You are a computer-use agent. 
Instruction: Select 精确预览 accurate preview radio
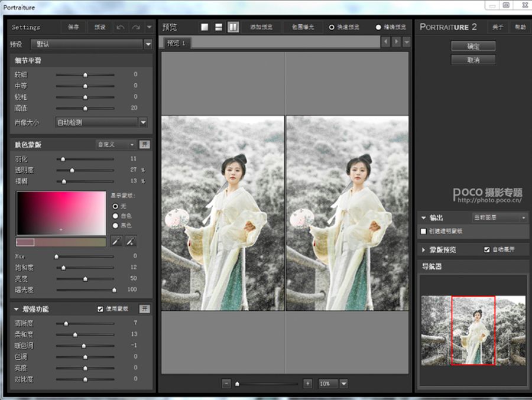coord(378,27)
